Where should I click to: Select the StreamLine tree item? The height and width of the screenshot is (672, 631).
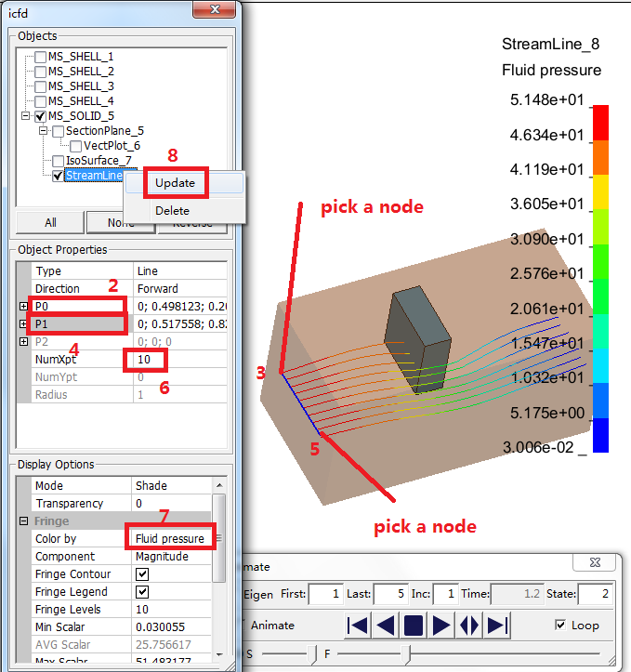94,176
